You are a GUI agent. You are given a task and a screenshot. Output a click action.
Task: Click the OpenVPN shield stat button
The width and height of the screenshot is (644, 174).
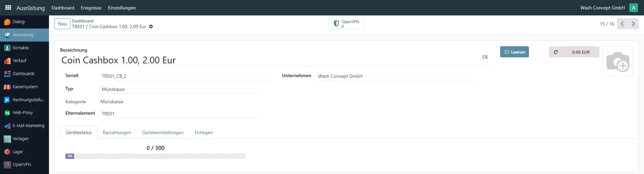pyautogui.click(x=346, y=24)
